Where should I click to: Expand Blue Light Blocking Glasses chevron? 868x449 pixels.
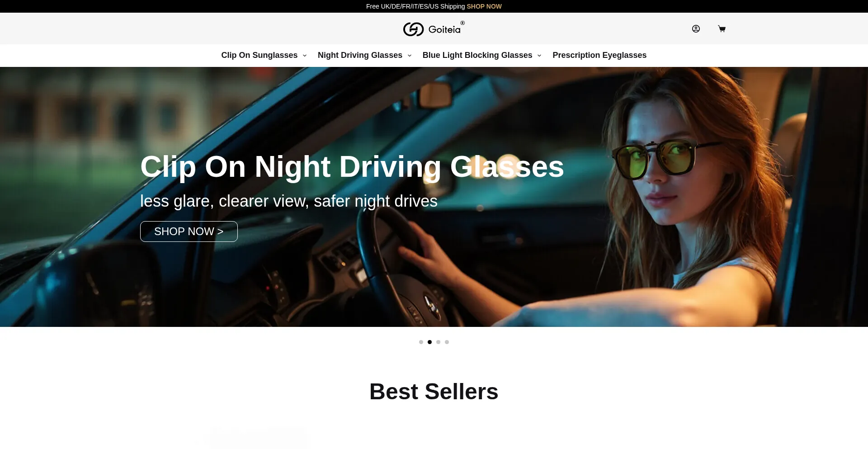pyautogui.click(x=539, y=56)
